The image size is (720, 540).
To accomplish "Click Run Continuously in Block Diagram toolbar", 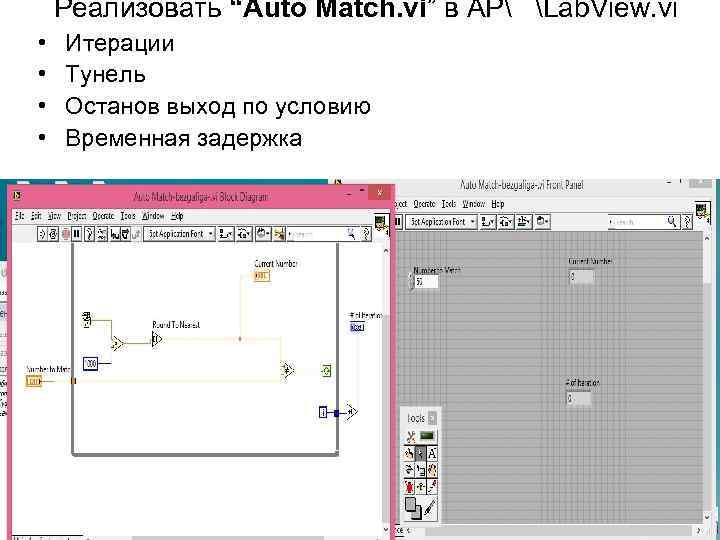I will (x=53, y=234).
